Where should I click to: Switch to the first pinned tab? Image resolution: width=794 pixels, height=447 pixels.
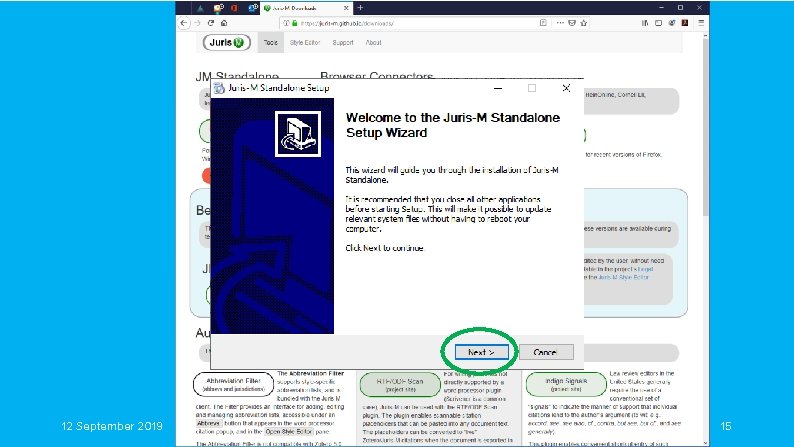coord(201,8)
